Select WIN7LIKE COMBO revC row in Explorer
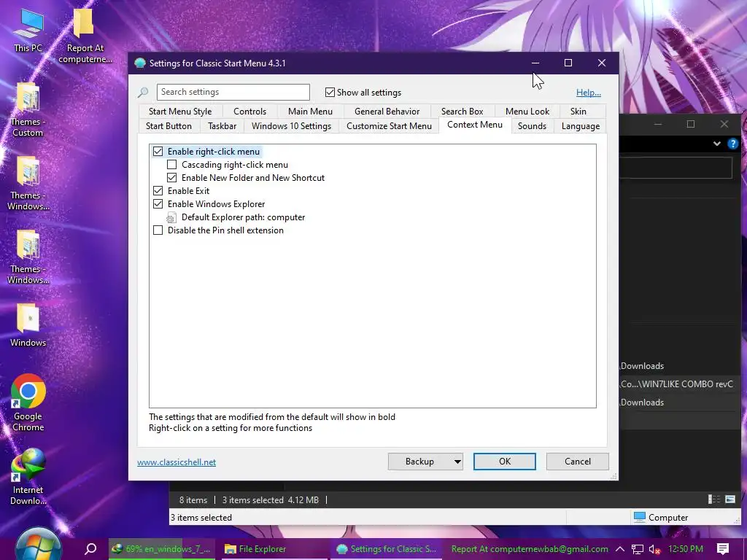 (681, 384)
